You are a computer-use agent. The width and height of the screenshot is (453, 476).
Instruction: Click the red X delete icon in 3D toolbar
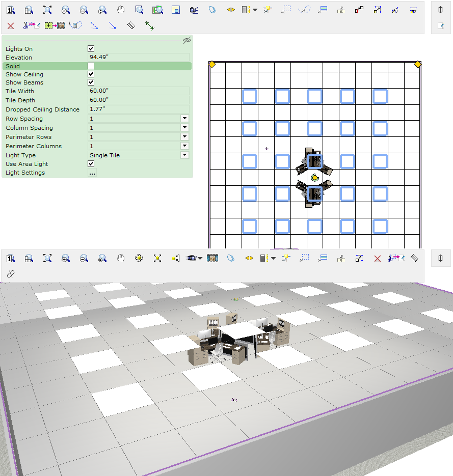coord(378,258)
